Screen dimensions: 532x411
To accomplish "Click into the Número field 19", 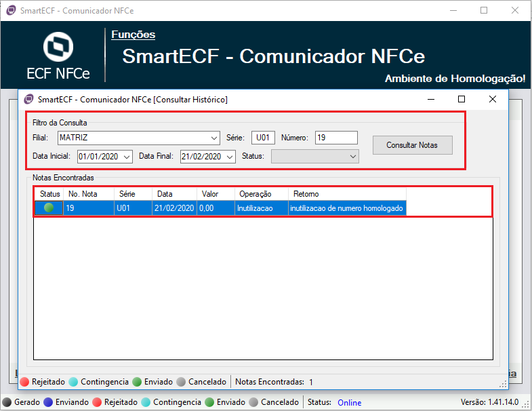I will (336, 138).
